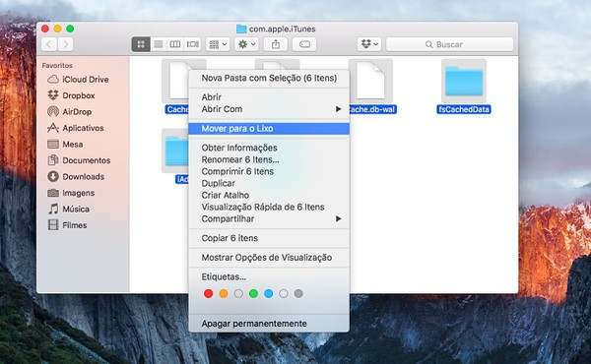The width and height of the screenshot is (591, 364).
Task: Choose Mover para o Lixo
Action: click(269, 128)
